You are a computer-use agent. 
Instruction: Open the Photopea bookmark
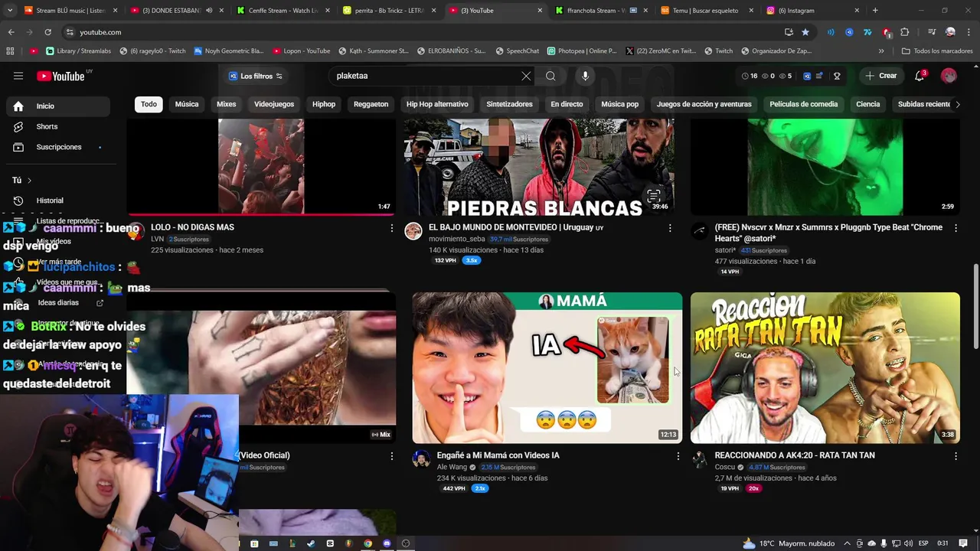[x=582, y=51]
